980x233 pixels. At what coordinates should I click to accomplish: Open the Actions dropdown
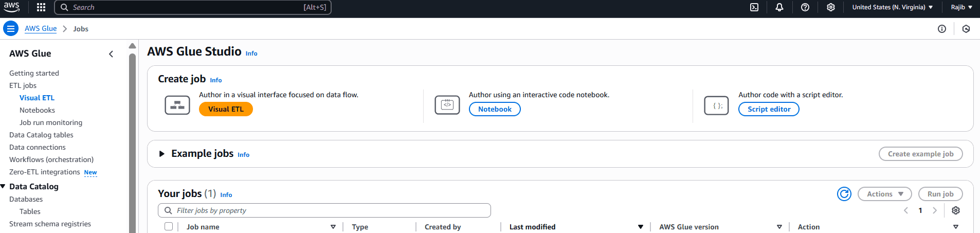tap(884, 194)
